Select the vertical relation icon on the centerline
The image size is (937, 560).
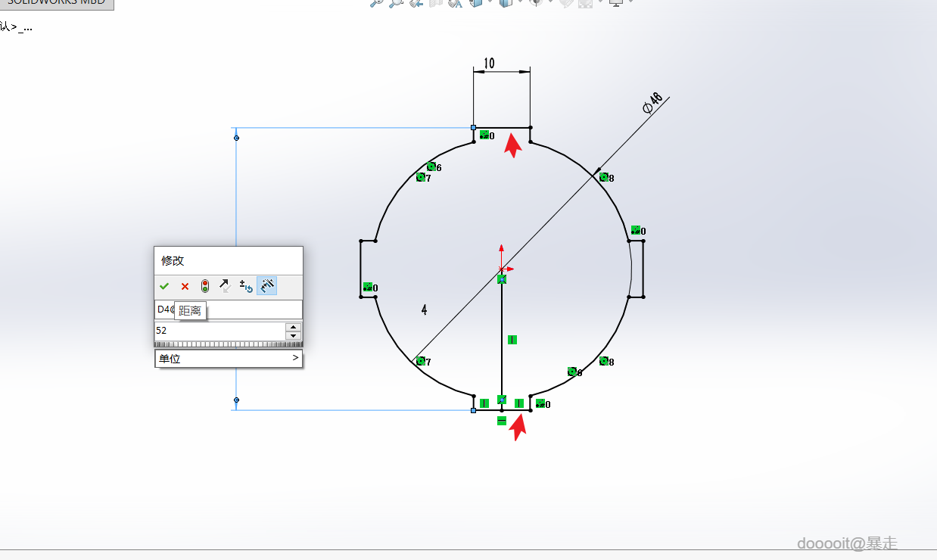tap(512, 340)
